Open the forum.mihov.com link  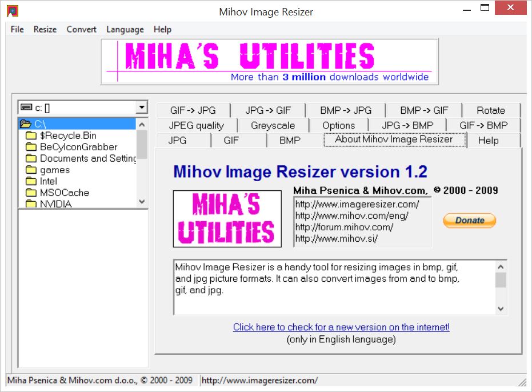coord(344,227)
